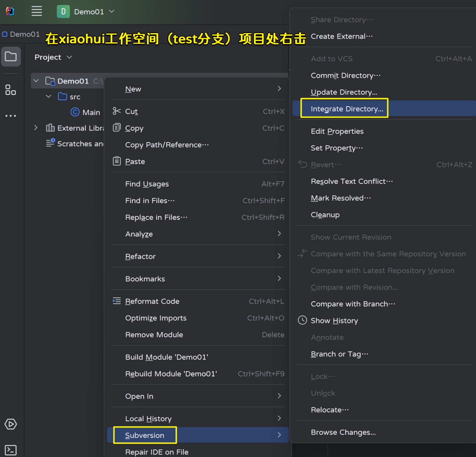The width and height of the screenshot is (476, 457).
Task: Select Integrate Directory... in Subversion menu
Action: coord(384,108)
